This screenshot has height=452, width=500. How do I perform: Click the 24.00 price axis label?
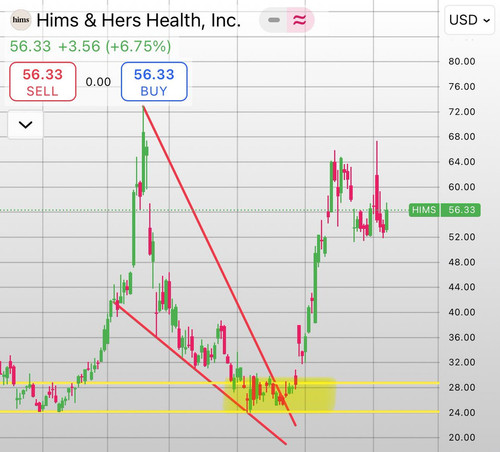pyautogui.click(x=462, y=413)
